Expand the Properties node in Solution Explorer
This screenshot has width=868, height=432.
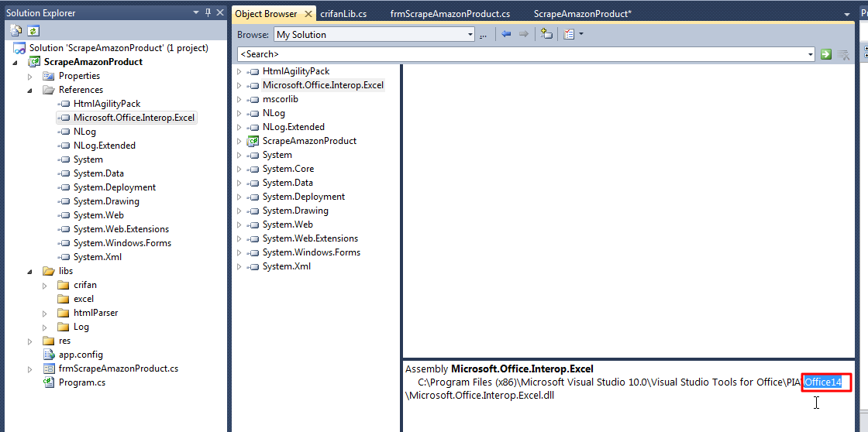point(30,77)
